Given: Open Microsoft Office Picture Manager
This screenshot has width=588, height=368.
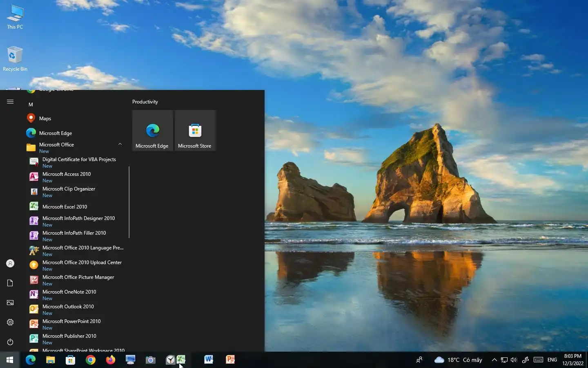Looking at the screenshot, I should 75,280.
